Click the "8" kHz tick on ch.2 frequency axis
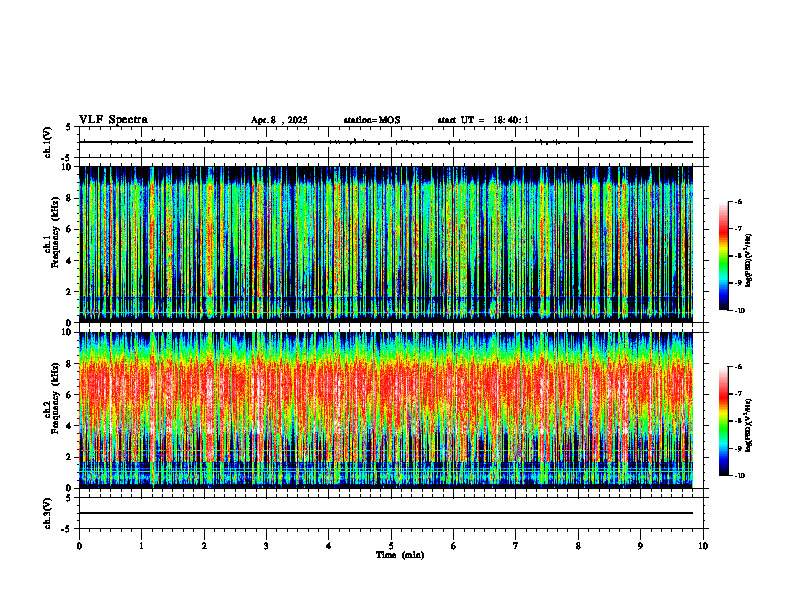 pyautogui.click(x=70, y=364)
